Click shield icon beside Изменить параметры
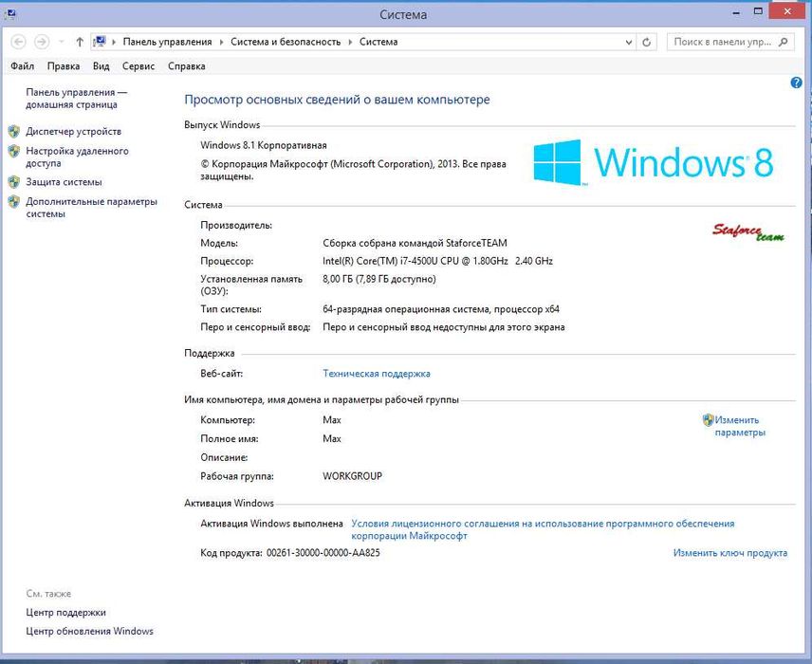The height and width of the screenshot is (664, 812). tap(708, 420)
